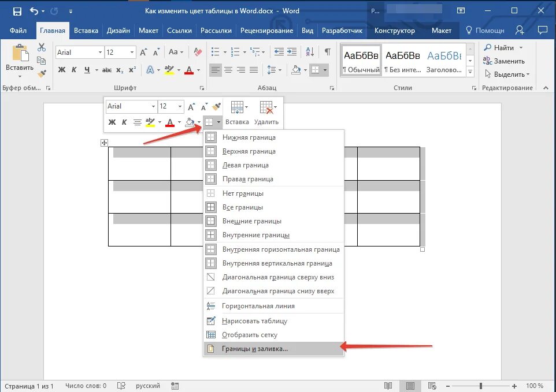
Task: Decrease paragraph indent in ribbon
Action: pyautogui.click(x=279, y=52)
